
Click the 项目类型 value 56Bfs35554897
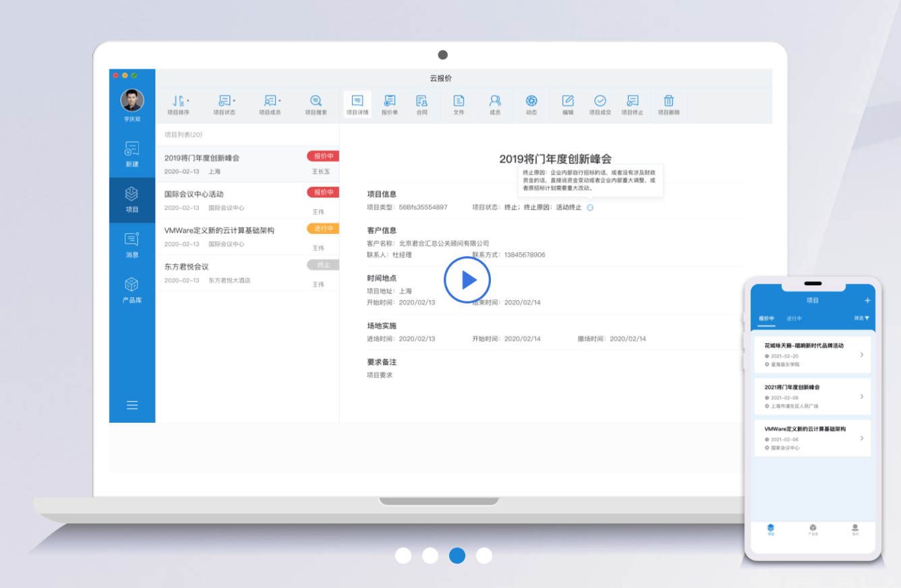tap(423, 207)
